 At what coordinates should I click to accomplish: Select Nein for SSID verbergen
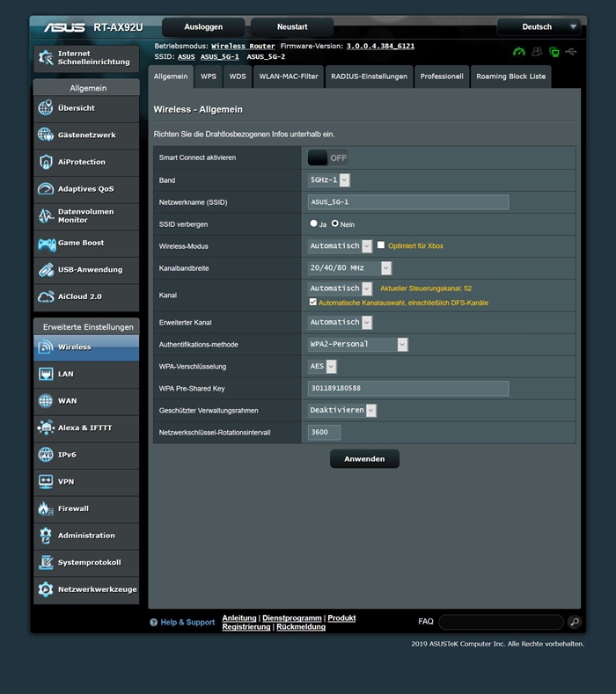point(334,223)
